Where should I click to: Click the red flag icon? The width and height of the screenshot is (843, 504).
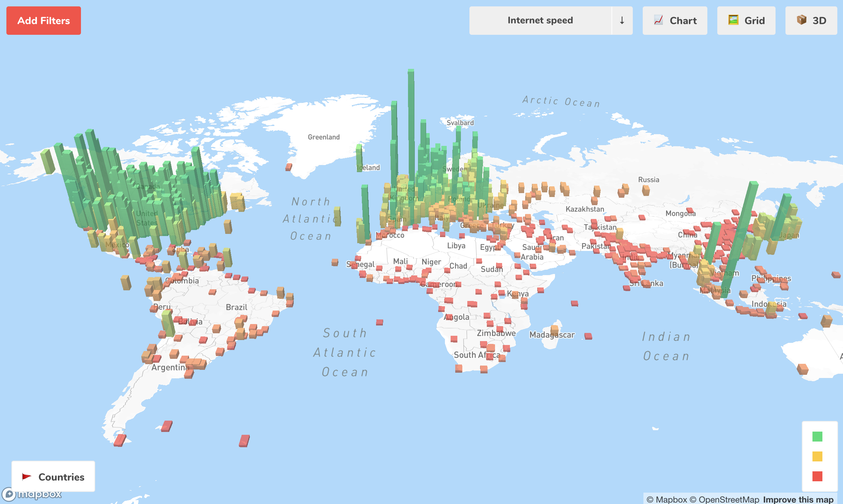coord(27,476)
